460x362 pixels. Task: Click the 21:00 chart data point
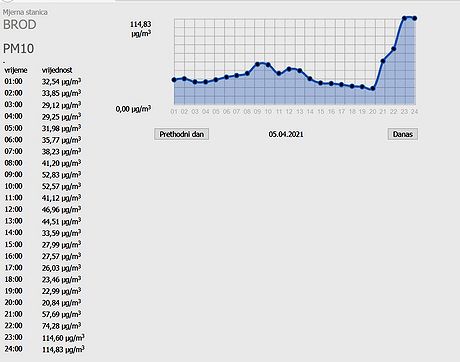[383, 61]
